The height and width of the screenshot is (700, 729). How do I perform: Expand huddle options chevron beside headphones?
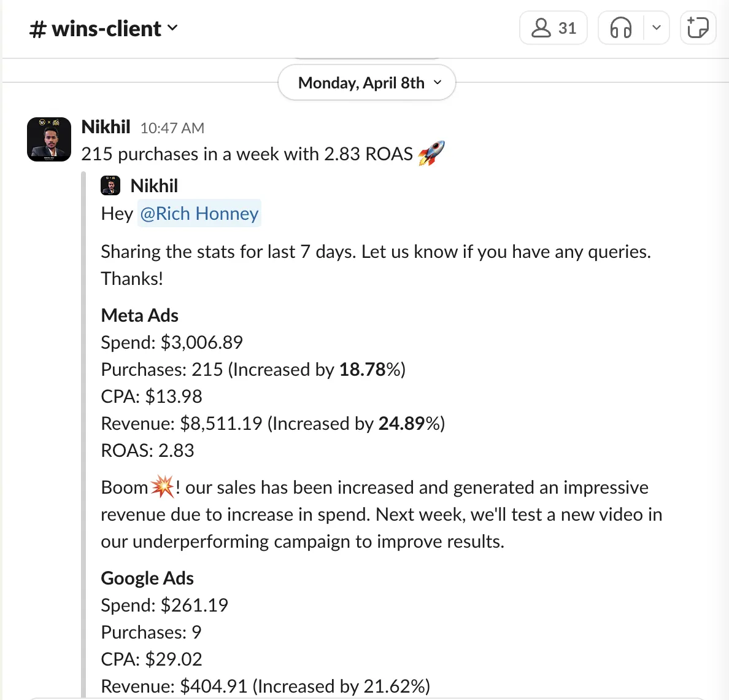[657, 28]
